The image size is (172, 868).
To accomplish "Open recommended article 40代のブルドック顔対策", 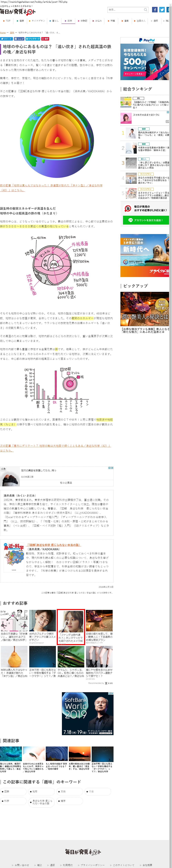I will click(x=42, y=626).
